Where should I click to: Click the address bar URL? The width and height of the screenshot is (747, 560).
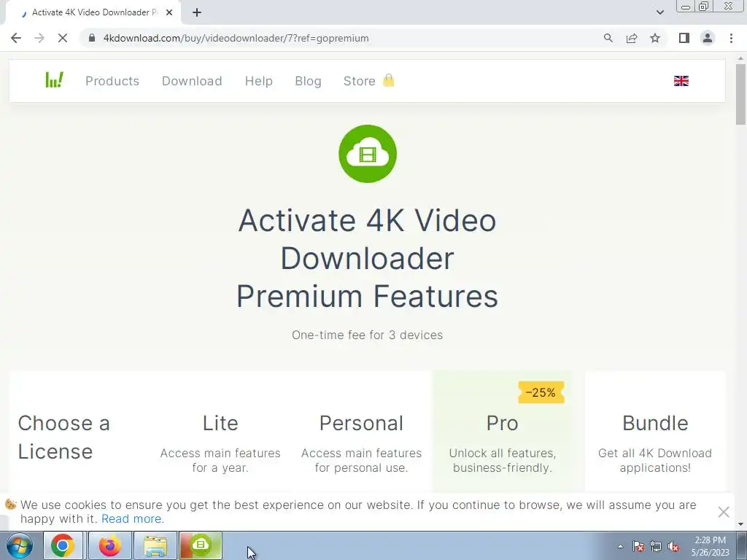[236, 38]
